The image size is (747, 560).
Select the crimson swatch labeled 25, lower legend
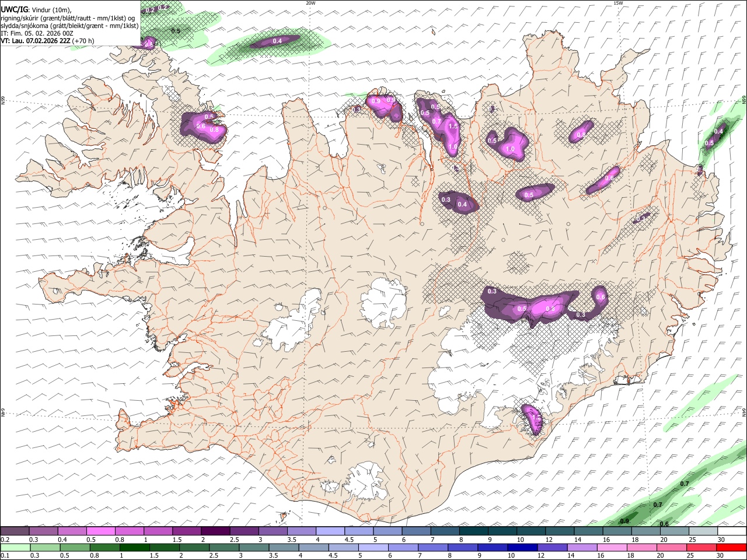click(x=700, y=547)
